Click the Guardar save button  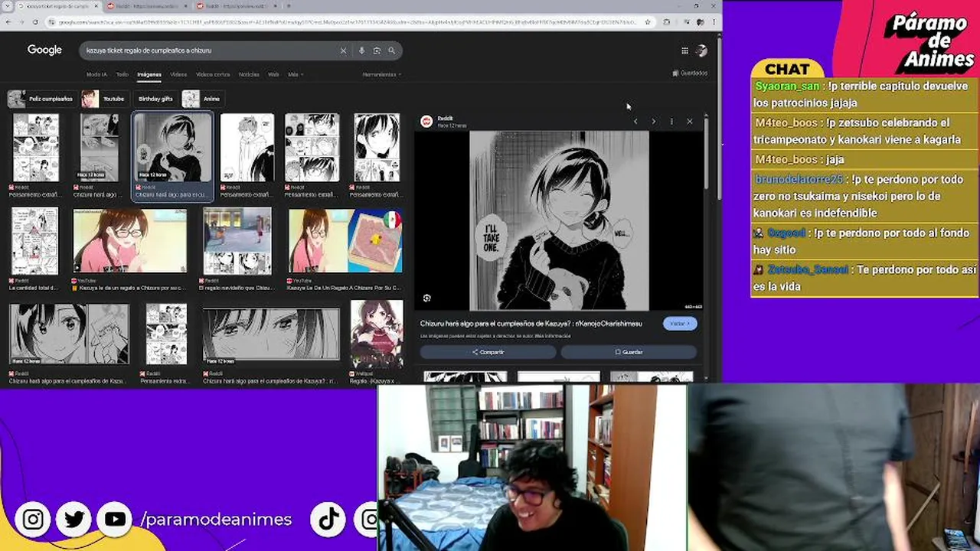[629, 352]
